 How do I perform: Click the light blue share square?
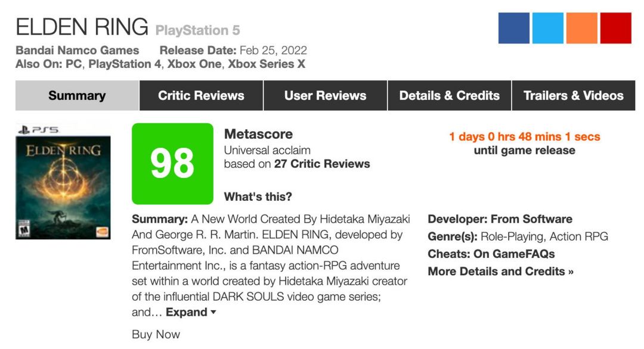point(548,28)
